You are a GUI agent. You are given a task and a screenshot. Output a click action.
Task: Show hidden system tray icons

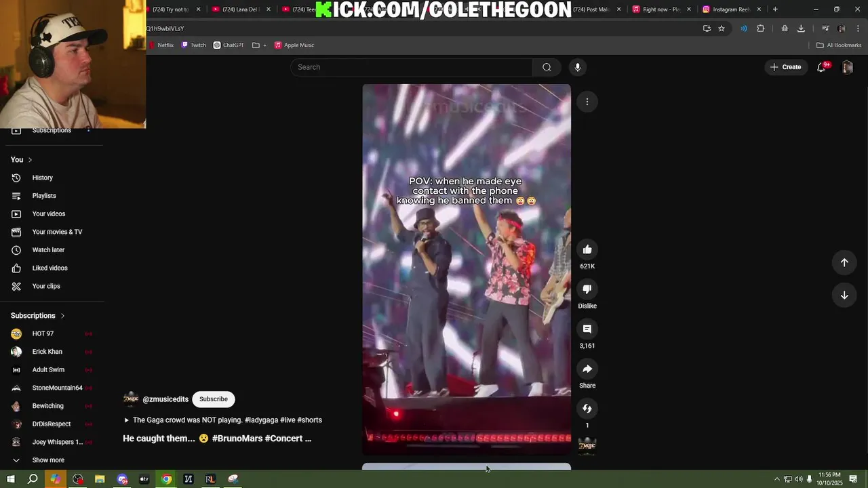click(x=776, y=479)
